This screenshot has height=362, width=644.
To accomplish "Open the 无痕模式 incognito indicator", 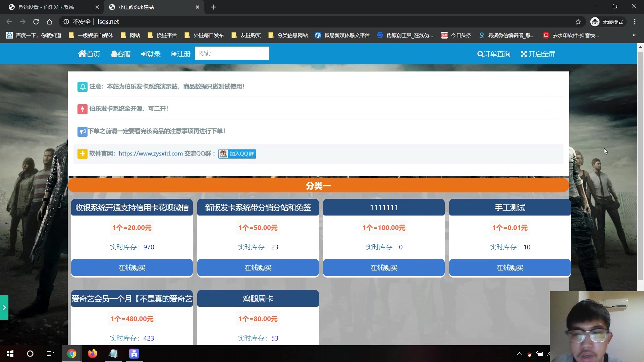I will tap(607, 22).
